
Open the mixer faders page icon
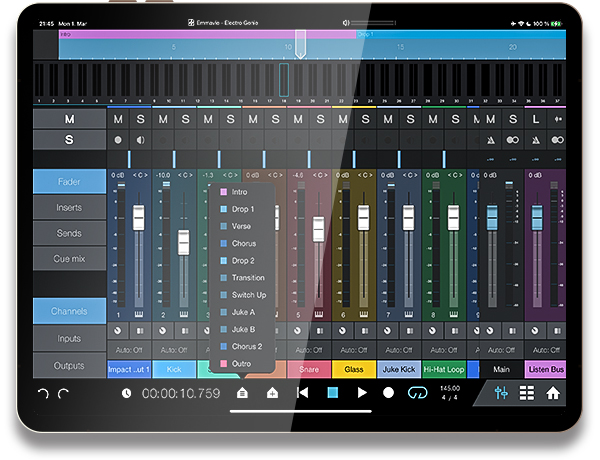501,393
